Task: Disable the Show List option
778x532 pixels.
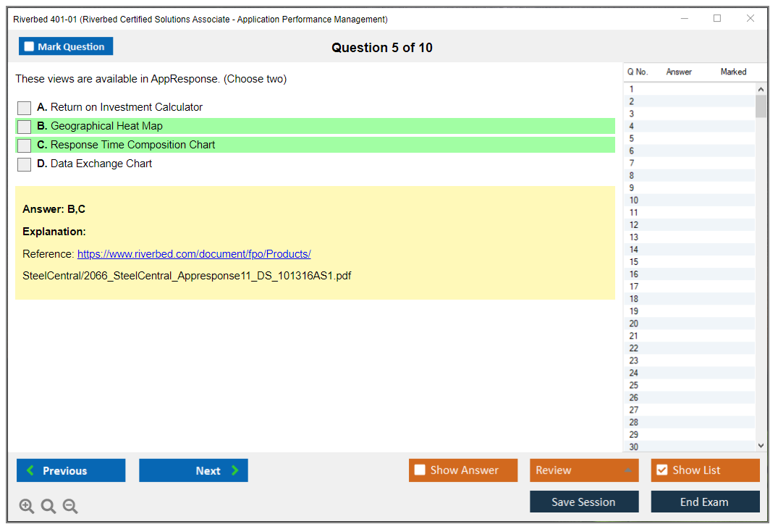Action: (661, 470)
